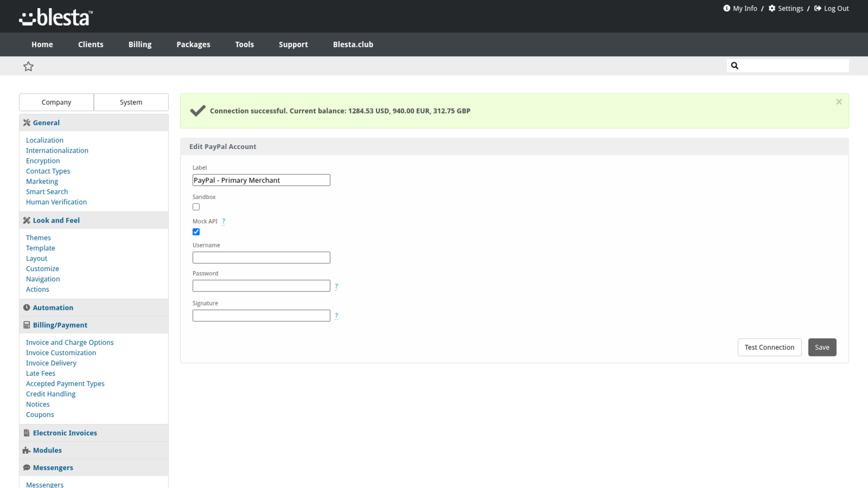This screenshot has width=868, height=488.
Task: Click the My Info icon
Action: coord(726,8)
